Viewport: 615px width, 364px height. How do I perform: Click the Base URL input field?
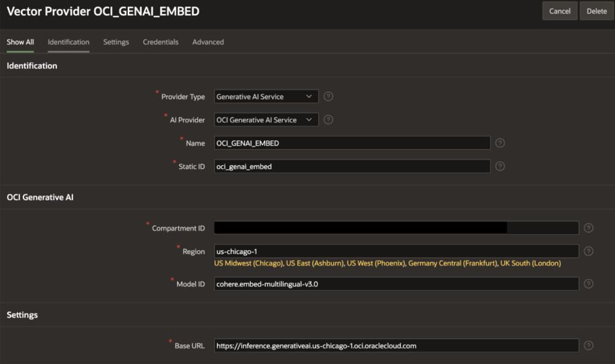(396, 346)
